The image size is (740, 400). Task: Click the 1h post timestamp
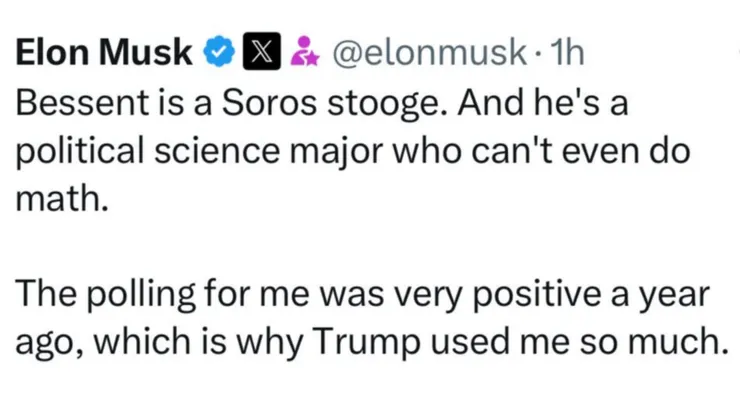coord(565,53)
